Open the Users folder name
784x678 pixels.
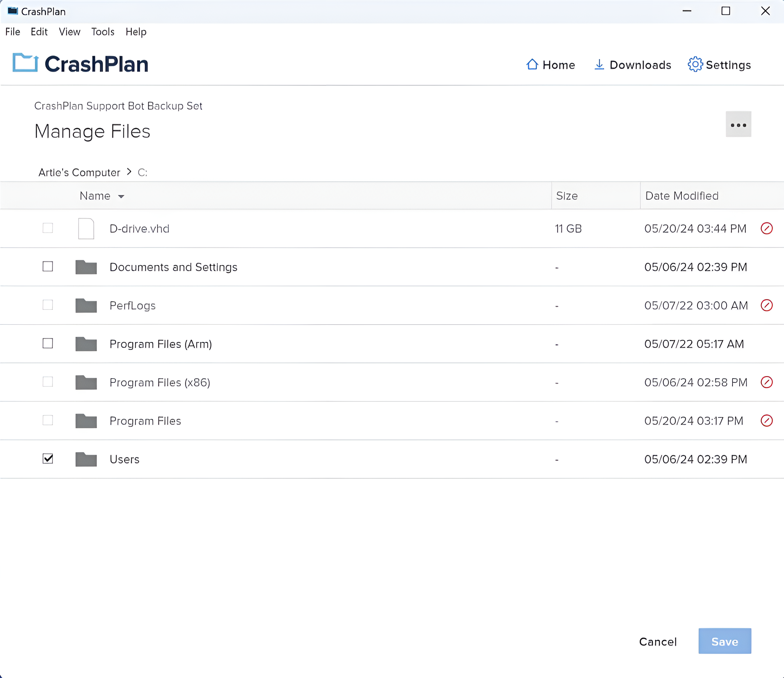124,459
